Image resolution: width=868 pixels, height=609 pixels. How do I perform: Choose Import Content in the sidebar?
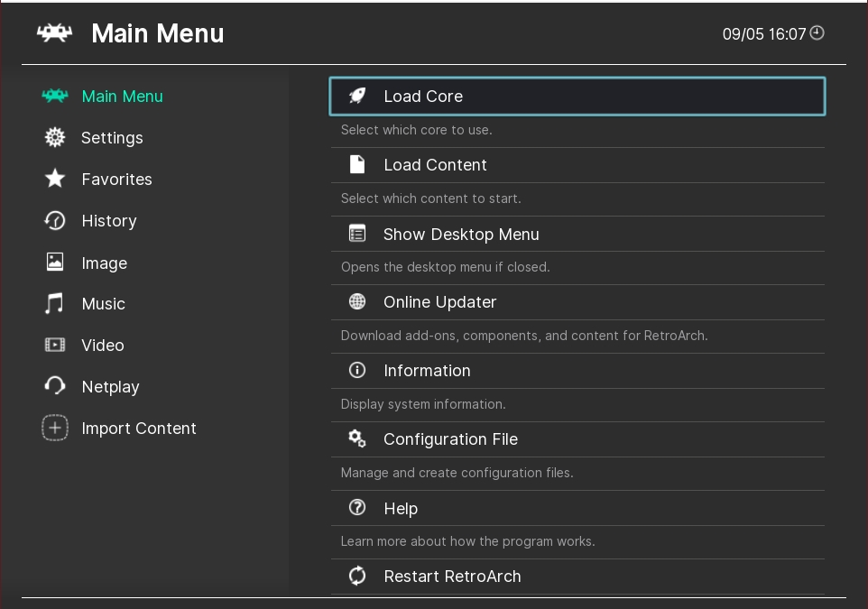tap(138, 429)
